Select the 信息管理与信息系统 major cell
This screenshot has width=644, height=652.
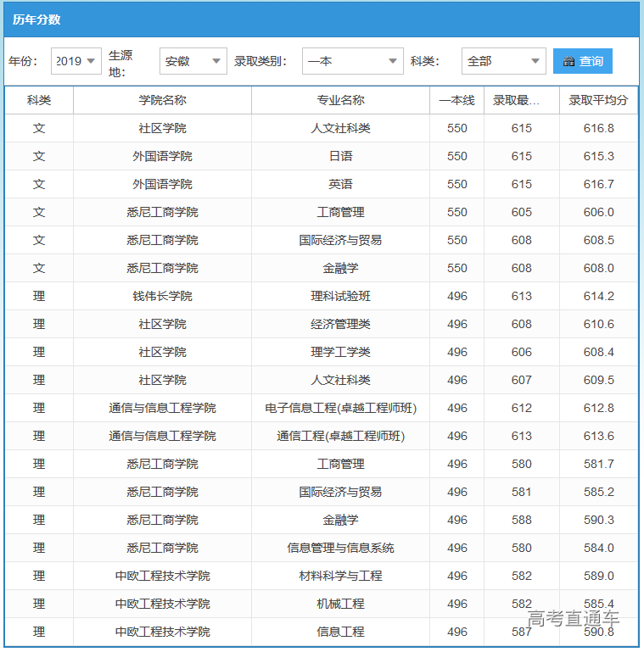point(340,548)
